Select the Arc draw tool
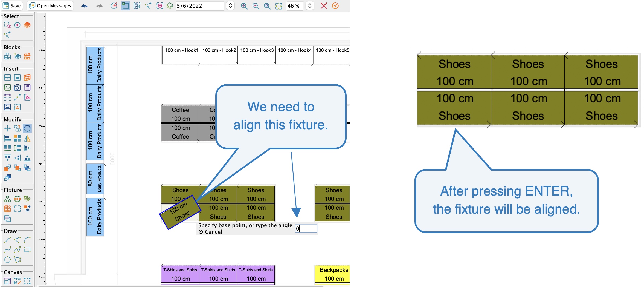 tap(27, 240)
